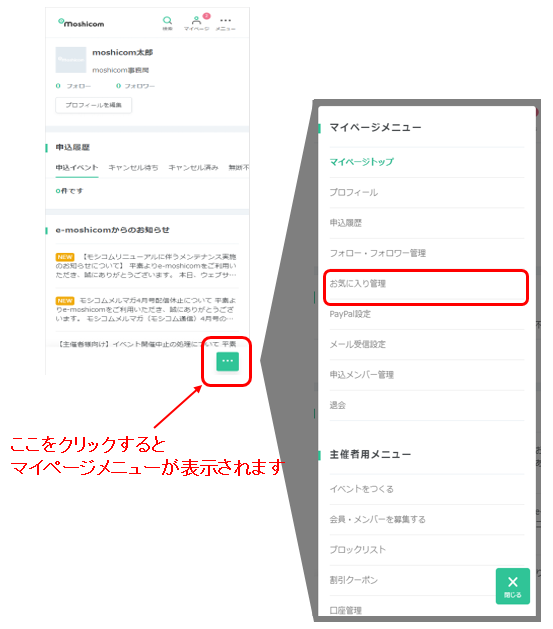Click プロフィールを編集 button
Image resolution: width=553 pixels, height=629 pixels.
click(93, 105)
